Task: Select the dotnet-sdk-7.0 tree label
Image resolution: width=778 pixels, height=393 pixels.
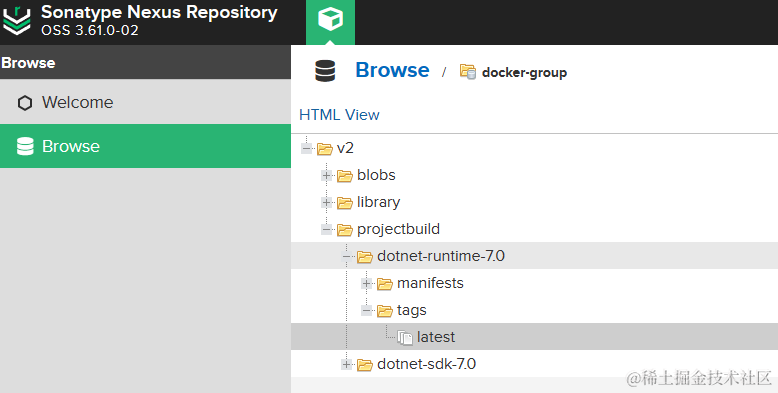Action: click(x=426, y=364)
